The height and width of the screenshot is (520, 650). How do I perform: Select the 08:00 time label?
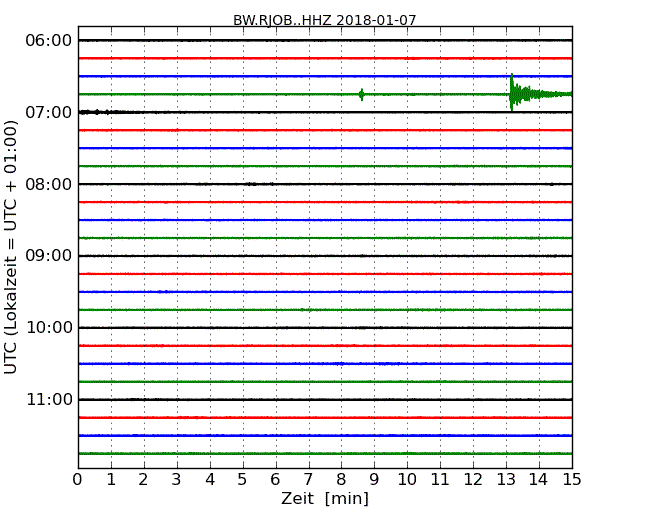tap(49, 184)
